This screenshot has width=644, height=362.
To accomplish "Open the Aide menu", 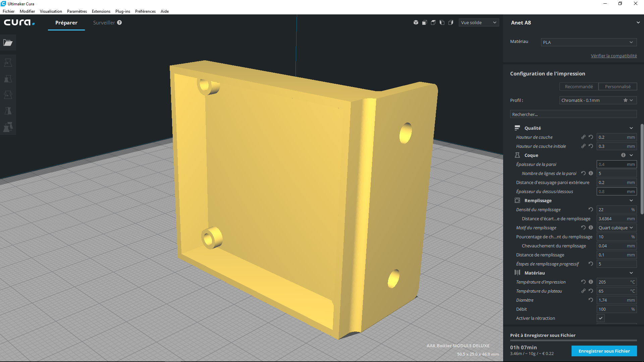I will (165, 11).
